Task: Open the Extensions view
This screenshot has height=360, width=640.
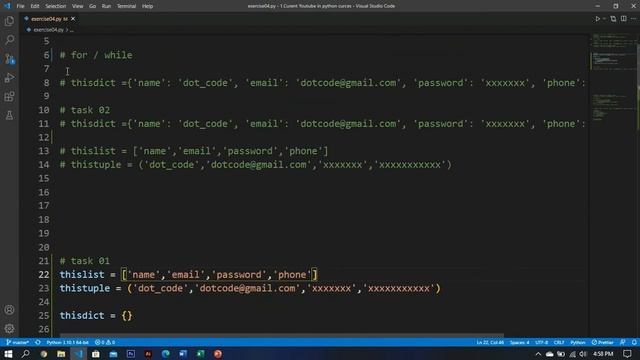Action: coord(9,97)
